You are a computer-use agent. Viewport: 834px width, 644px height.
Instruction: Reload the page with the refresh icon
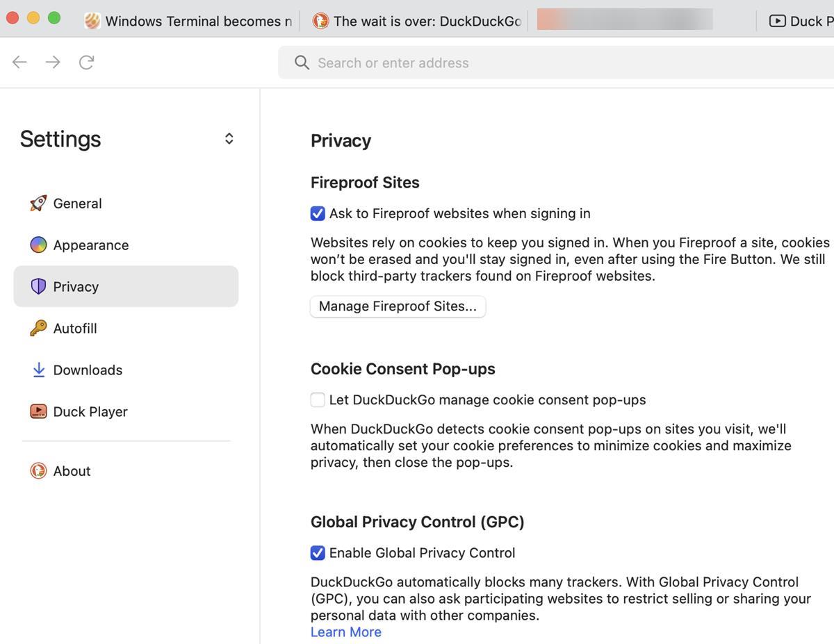tap(86, 62)
